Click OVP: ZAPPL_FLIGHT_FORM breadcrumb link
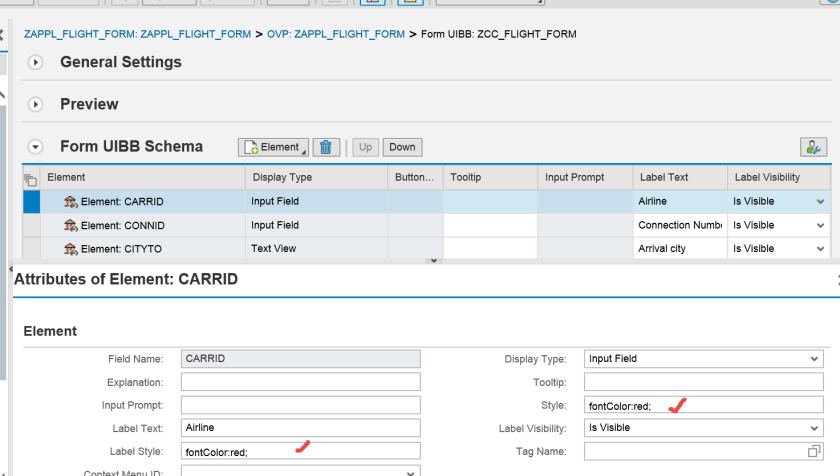Image resolution: width=840 pixels, height=476 pixels. (x=335, y=34)
